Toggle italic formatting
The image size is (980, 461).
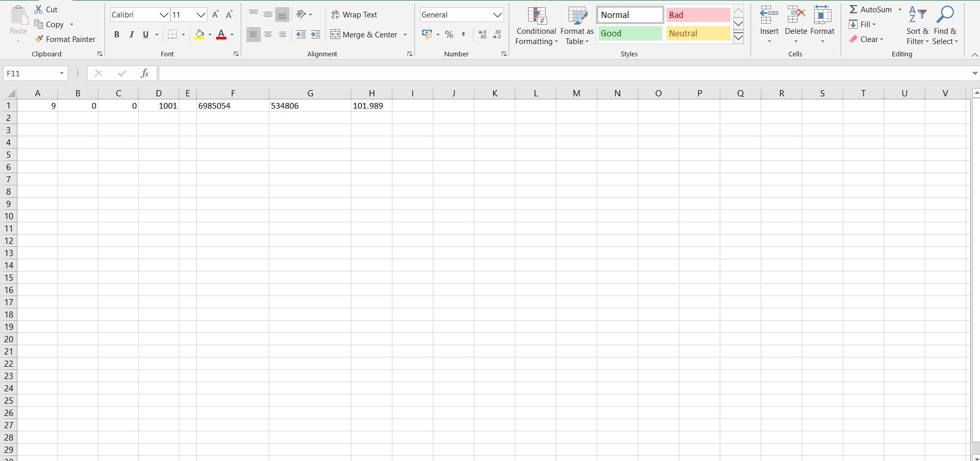pyautogui.click(x=131, y=34)
